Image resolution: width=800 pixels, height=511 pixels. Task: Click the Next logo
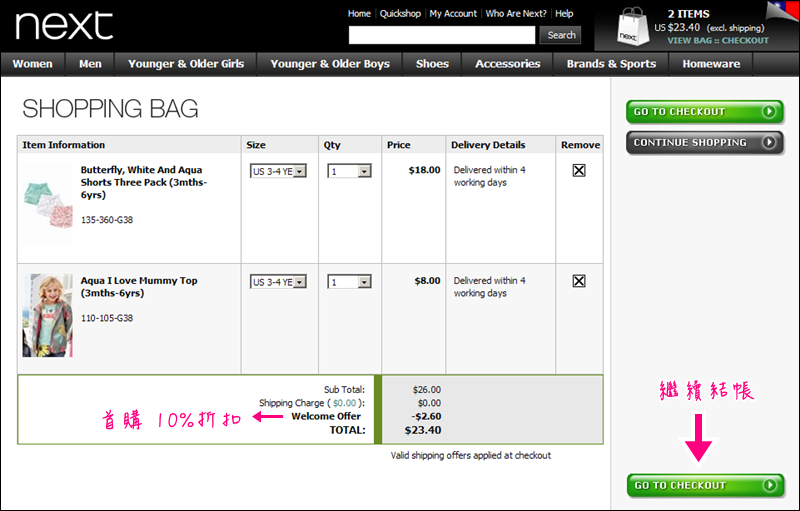coord(64,25)
